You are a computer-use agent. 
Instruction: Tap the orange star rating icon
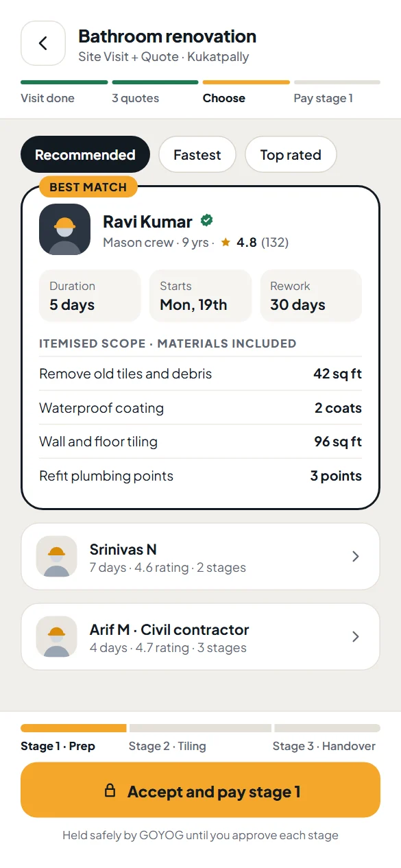coord(226,243)
